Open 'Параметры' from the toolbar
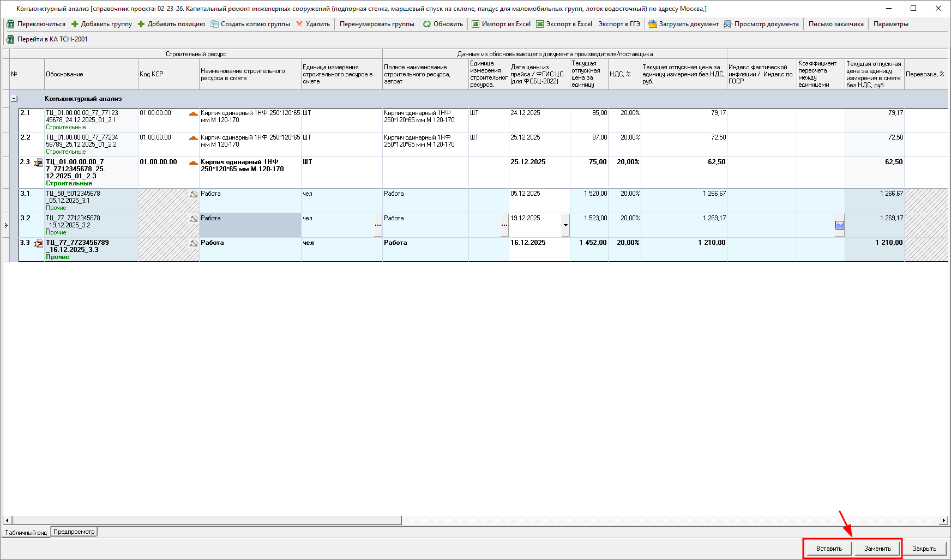Screen dimensions: 951x560 (x=890, y=24)
